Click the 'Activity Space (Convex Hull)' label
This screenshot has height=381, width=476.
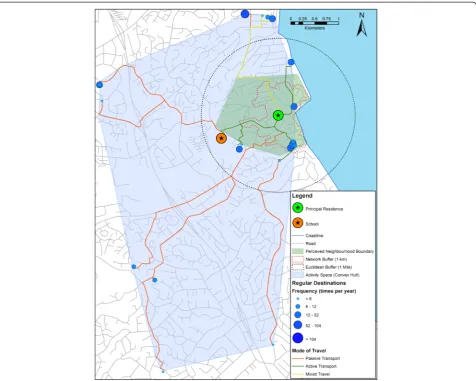[332, 275]
